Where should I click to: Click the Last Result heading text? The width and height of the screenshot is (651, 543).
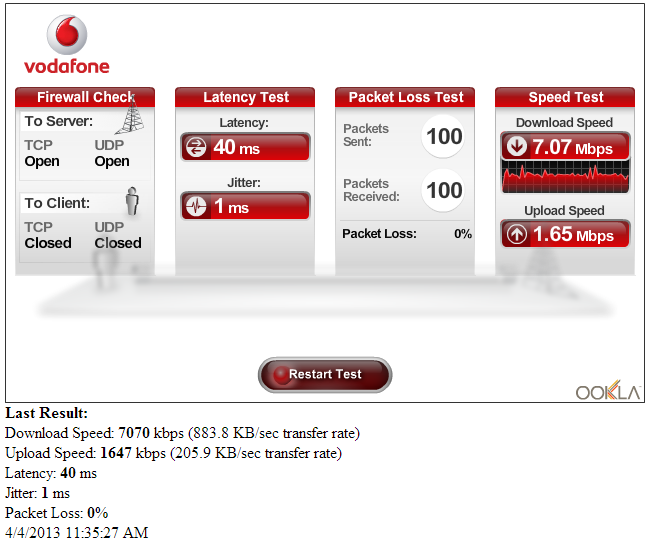[47, 413]
